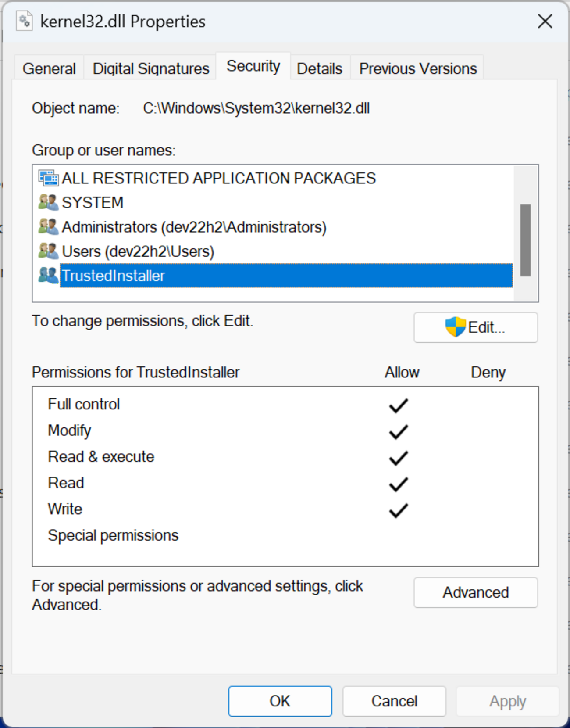Open the Previous Versions tab

pos(418,68)
